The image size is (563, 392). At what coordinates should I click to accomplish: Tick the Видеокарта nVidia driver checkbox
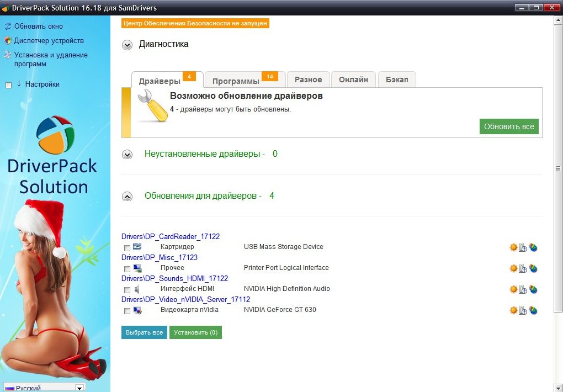click(127, 311)
